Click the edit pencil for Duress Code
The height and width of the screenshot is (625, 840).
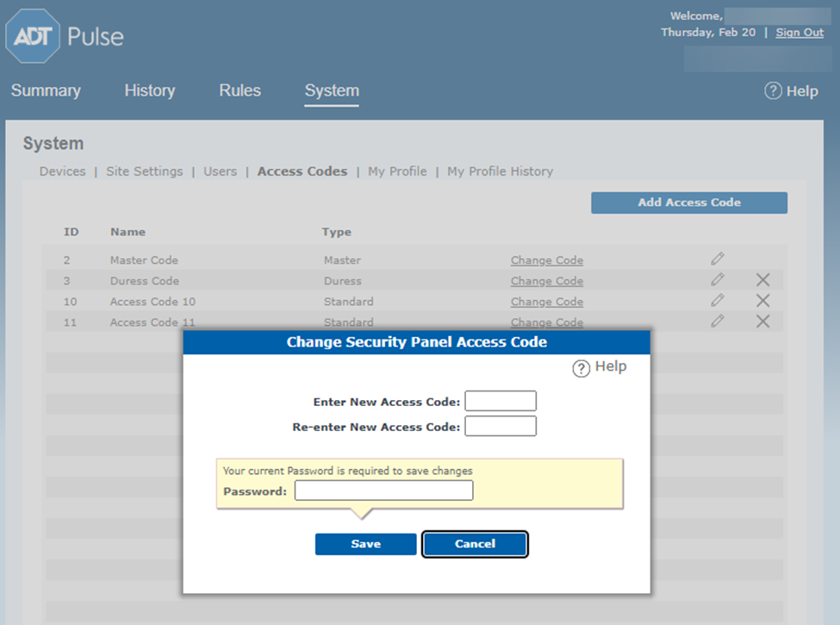(x=718, y=280)
